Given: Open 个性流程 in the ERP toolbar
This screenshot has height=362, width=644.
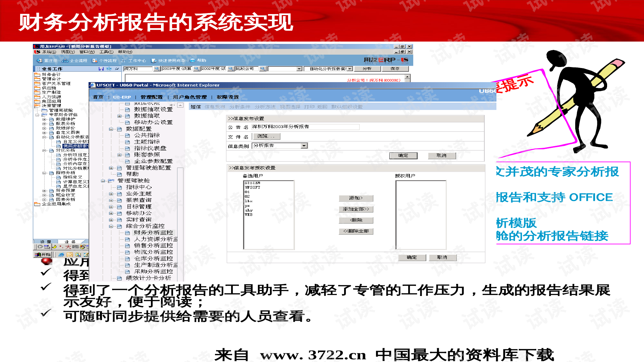Looking at the screenshot, I should coord(104,61).
